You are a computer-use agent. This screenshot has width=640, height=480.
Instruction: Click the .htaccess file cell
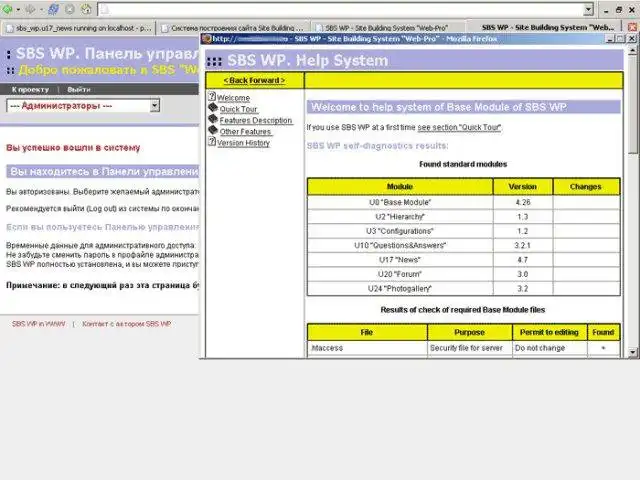pyautogui.click(x=367, y=348)
